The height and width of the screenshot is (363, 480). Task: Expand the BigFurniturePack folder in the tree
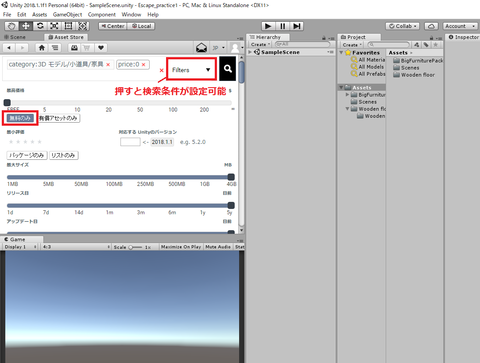pyautogui.click(x=347, y=95)
